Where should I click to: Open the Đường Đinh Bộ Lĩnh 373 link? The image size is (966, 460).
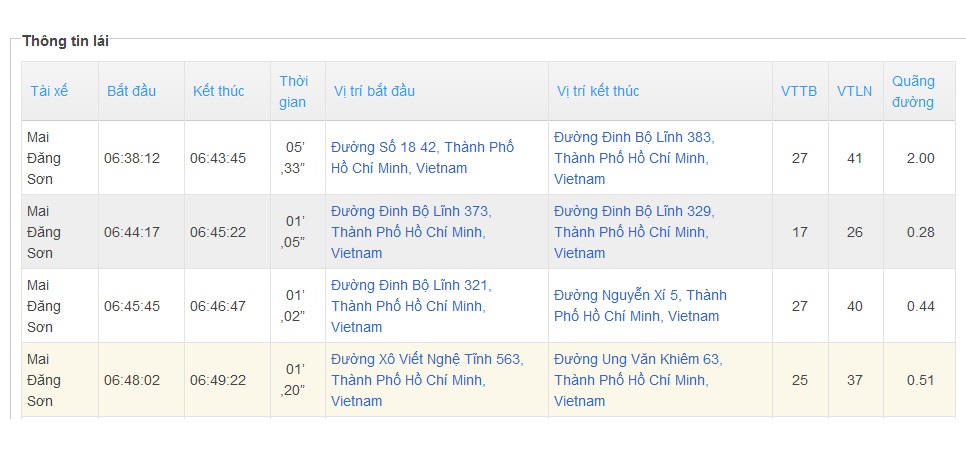point(411,232)
